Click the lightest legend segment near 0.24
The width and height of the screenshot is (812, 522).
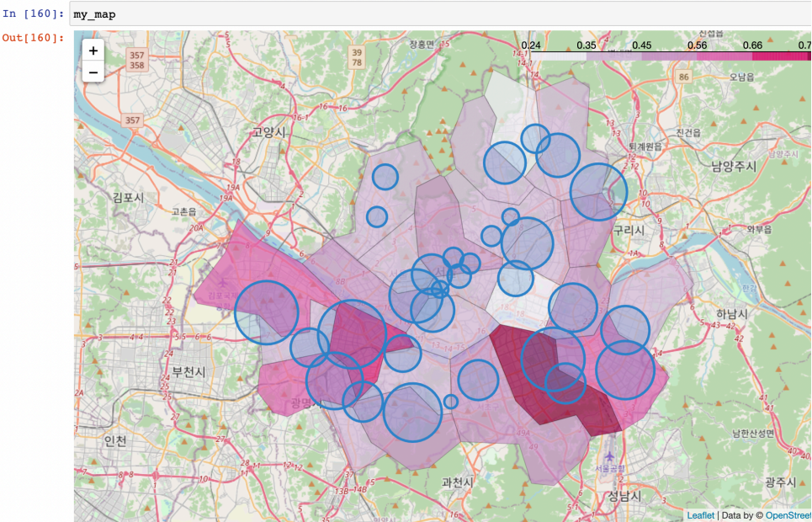(x=559, y=56)
